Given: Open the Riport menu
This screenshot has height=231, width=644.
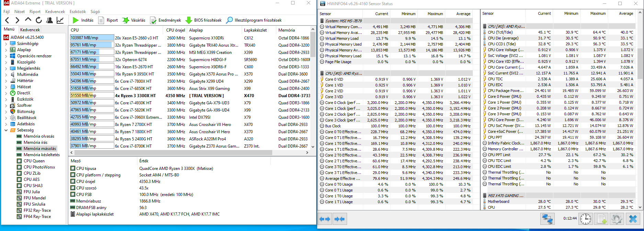Looking at the screenshot, I should point(35,12).
